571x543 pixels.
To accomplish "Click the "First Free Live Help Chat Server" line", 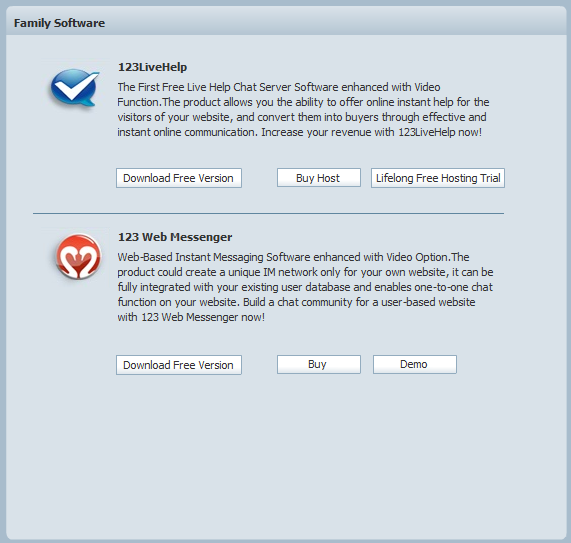I will click(x=279, y=87).
